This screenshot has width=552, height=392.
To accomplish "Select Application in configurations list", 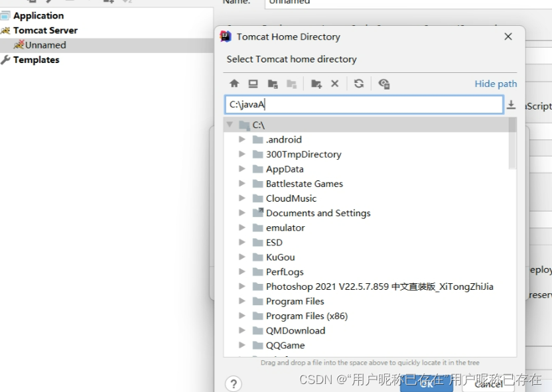I will tap(38, 16).
